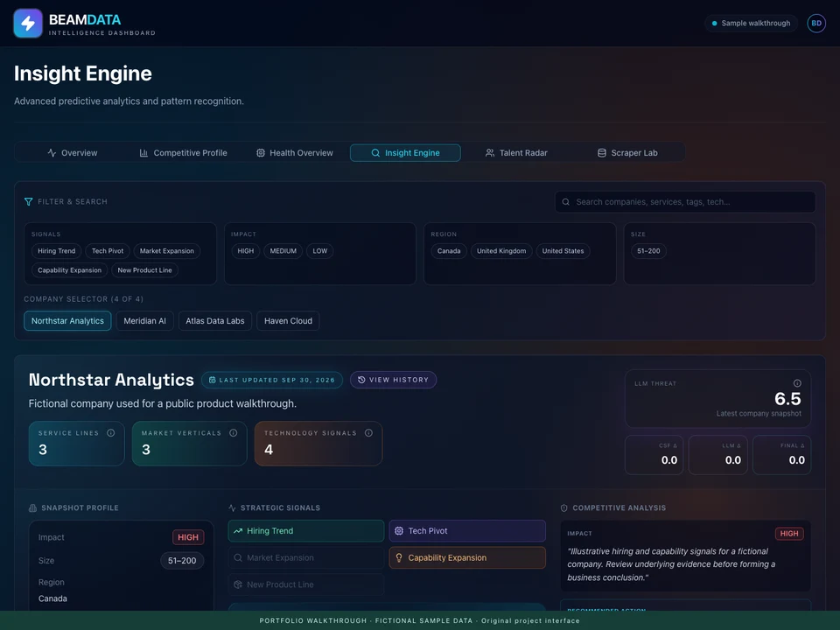
Task: Click the Competitive Analysis shield icon
Action: tap(564, 507)
